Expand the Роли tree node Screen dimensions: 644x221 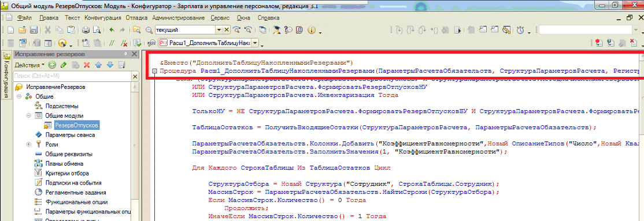(28, 144)
